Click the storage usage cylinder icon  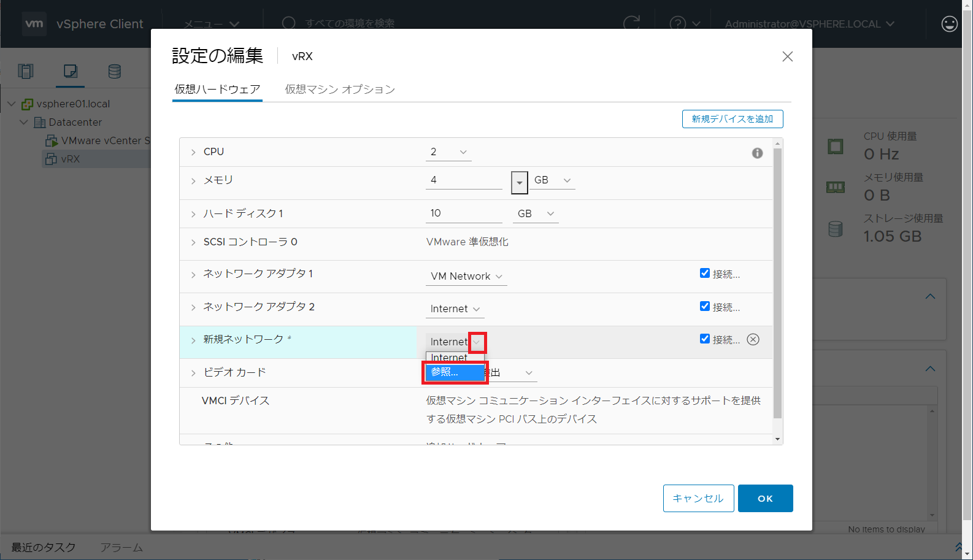pyautogui.click(x=836, y=229)
